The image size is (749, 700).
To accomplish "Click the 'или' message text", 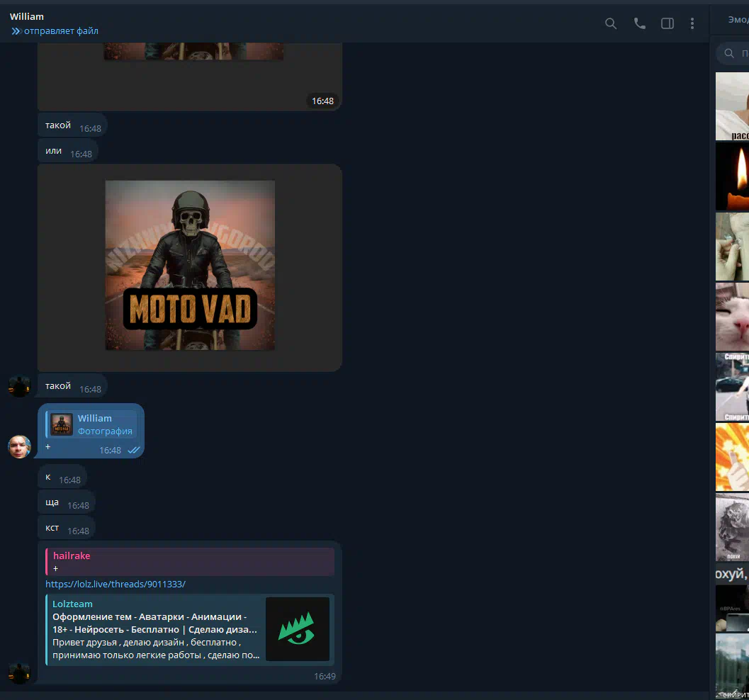I will tap(54, 150).
